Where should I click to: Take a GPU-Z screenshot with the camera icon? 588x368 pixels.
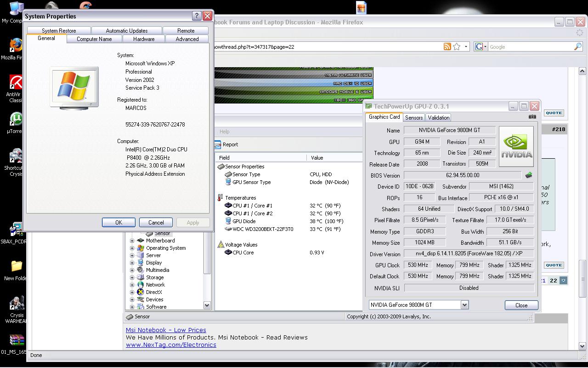[x=532, y=117]
